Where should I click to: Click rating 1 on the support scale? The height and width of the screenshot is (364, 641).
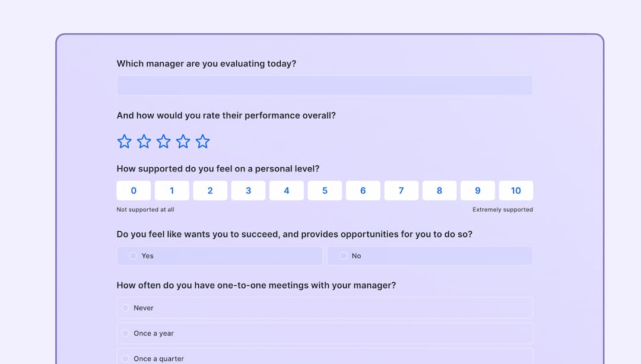pos(172,190)
